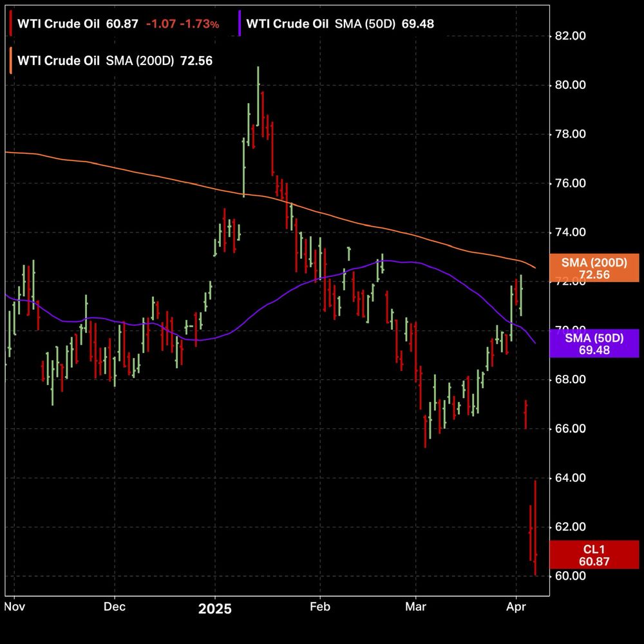Click the 66.00 price axis label

click(570, 428)
